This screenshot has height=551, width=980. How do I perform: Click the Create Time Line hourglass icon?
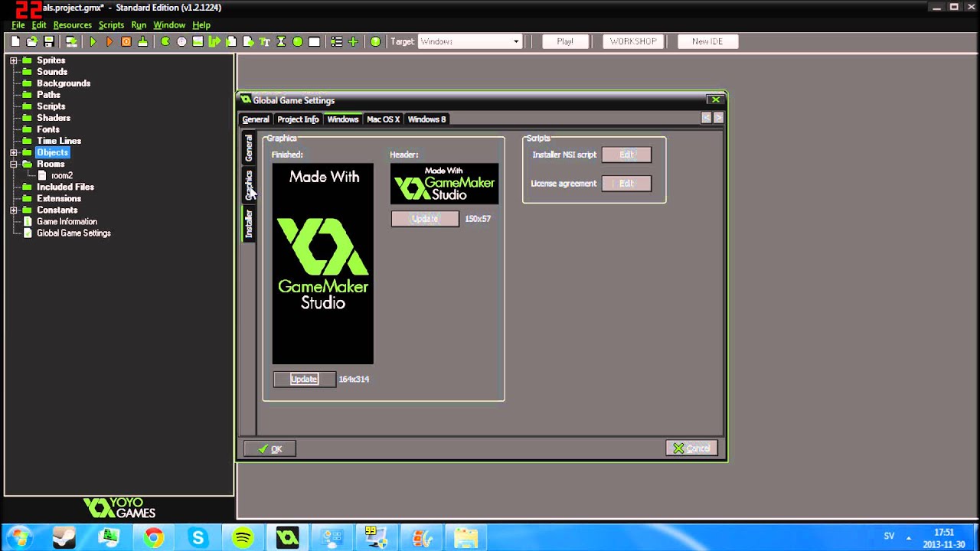point(280,41)
